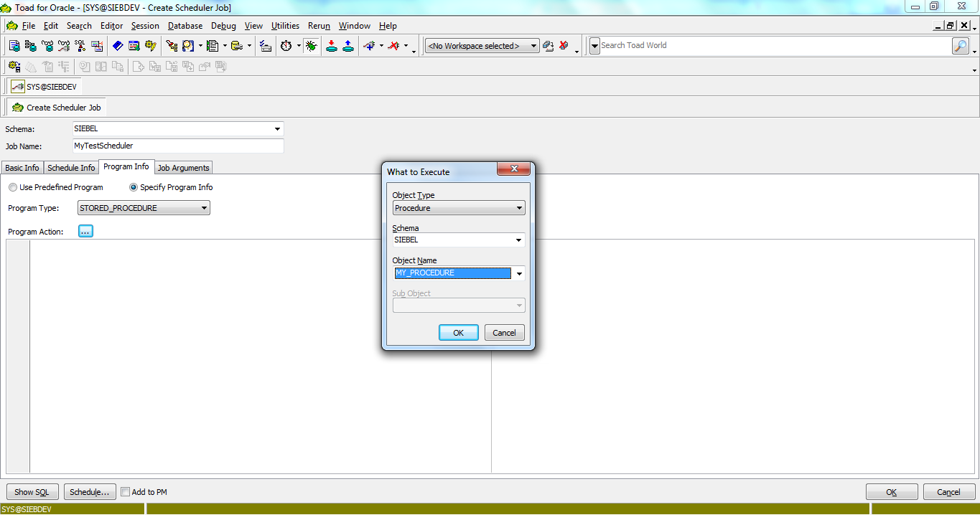Select the Specify Program Info radio button
This screenshot has height=515, width=980.
[134, 186]
